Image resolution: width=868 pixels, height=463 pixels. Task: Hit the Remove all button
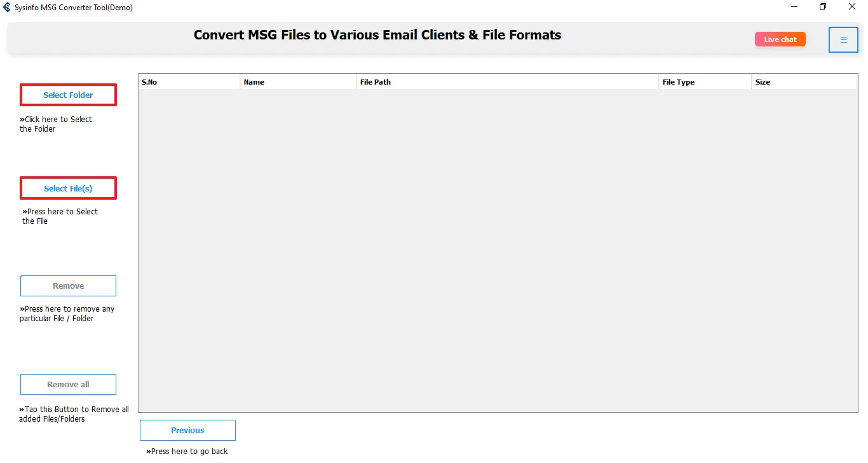(68, 384)
